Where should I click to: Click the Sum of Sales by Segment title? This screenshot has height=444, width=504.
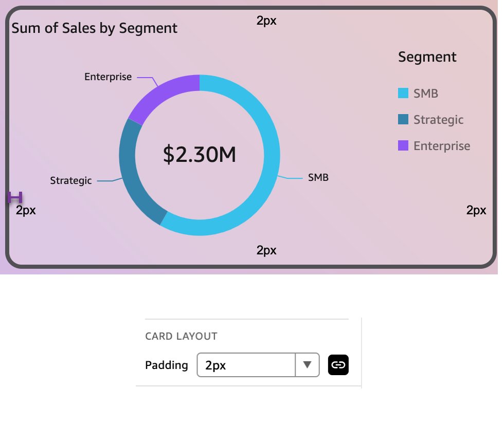[x=95, y=28]
